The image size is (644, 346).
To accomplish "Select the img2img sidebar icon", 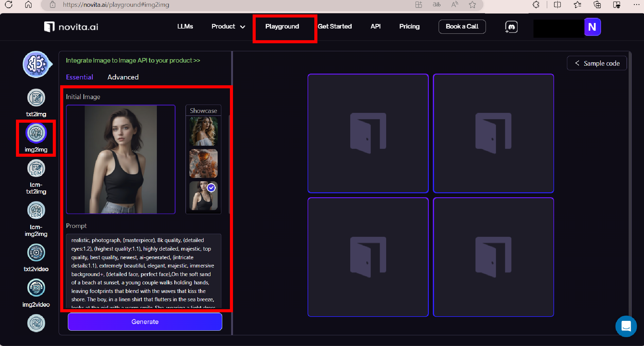I will click(x=36, y=133).
